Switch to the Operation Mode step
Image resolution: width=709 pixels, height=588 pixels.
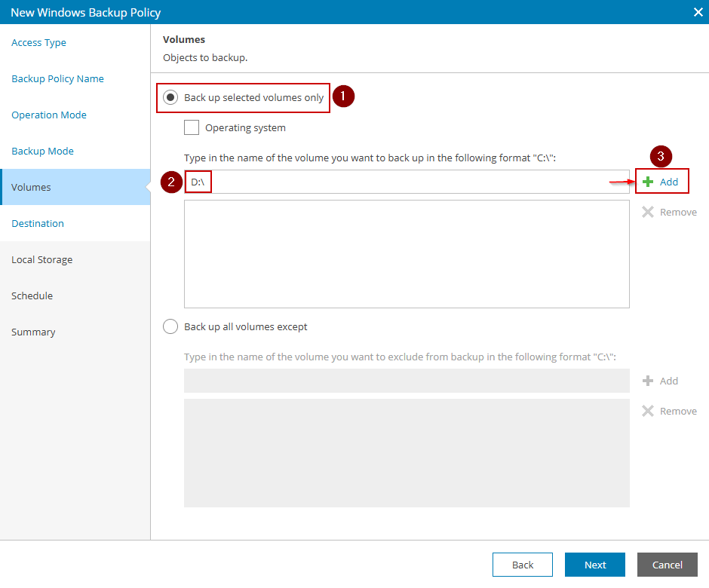[49, 115]
